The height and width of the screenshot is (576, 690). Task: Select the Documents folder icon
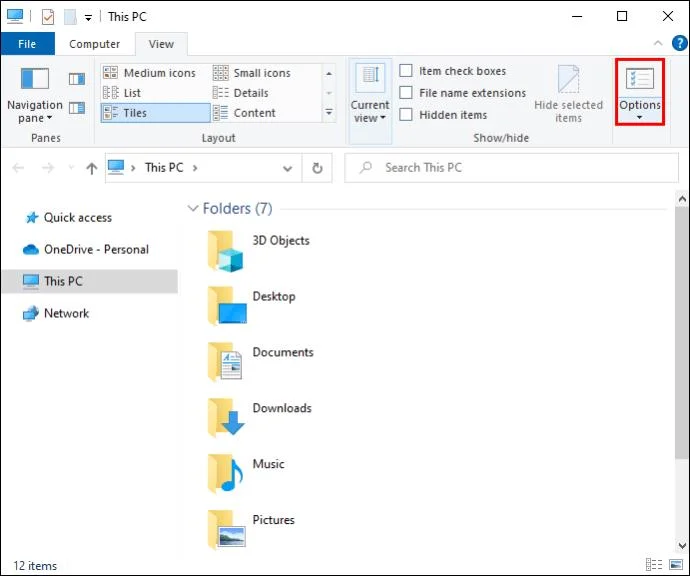pos(225,362)
